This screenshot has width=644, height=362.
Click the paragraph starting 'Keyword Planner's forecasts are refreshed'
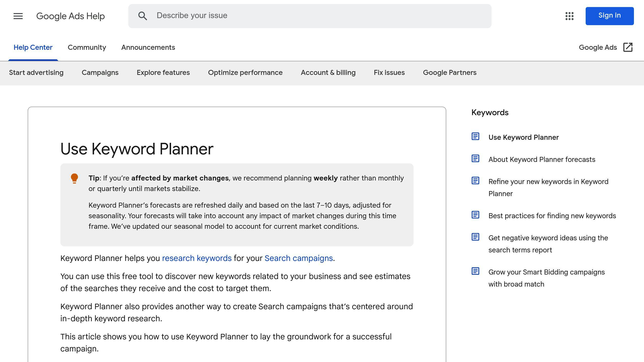[x=242, y=216]
